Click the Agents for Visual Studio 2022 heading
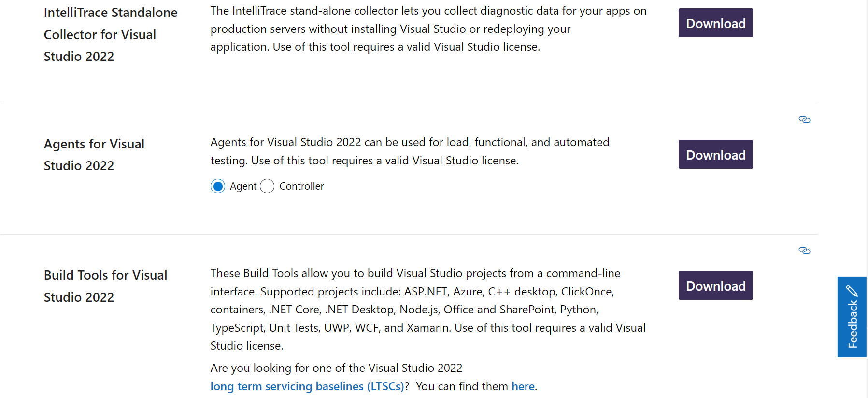 [x=94, y=155]
